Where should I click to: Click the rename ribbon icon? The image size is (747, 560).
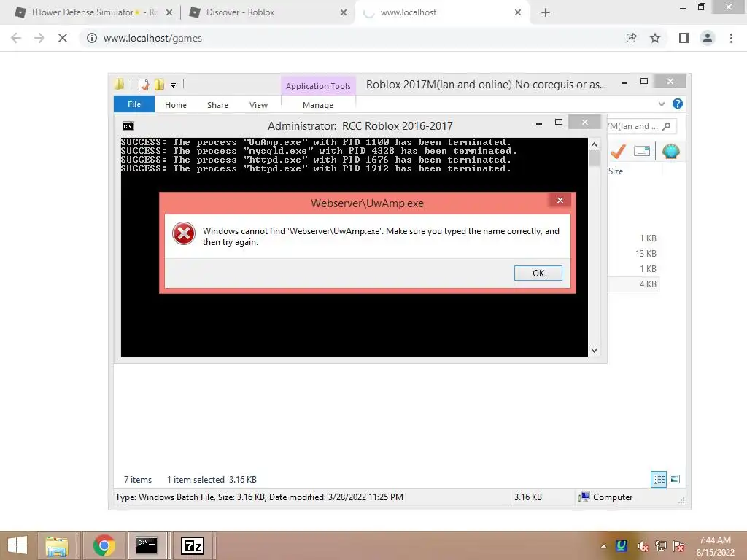pyautogui.click(x=642, y=152)
